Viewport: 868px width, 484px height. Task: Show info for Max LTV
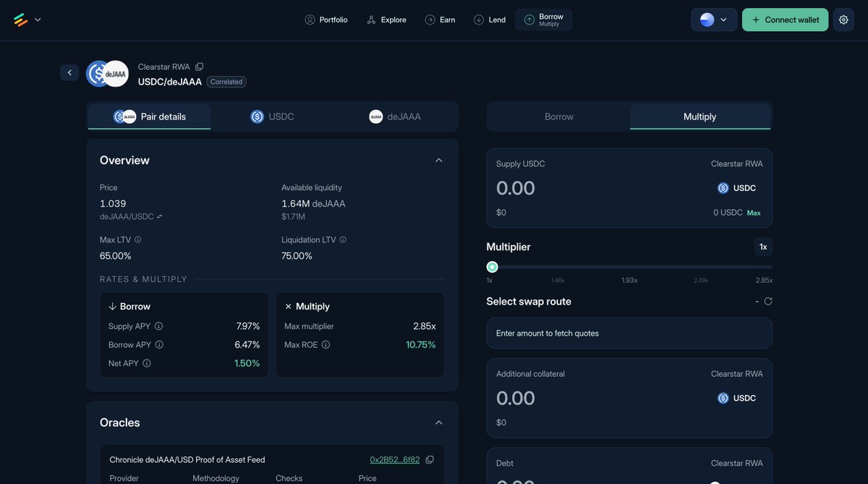138,239
